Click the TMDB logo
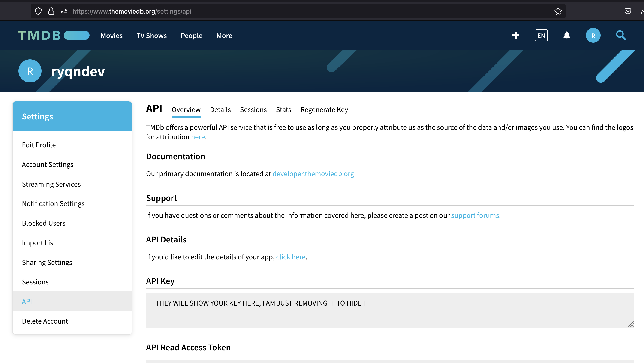Image resolution: width=644 pixels, height=363 pixels. point(54,35)
